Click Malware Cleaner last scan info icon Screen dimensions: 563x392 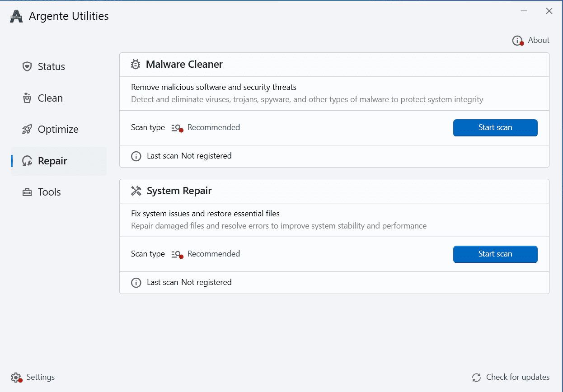(x=136, y=156)
